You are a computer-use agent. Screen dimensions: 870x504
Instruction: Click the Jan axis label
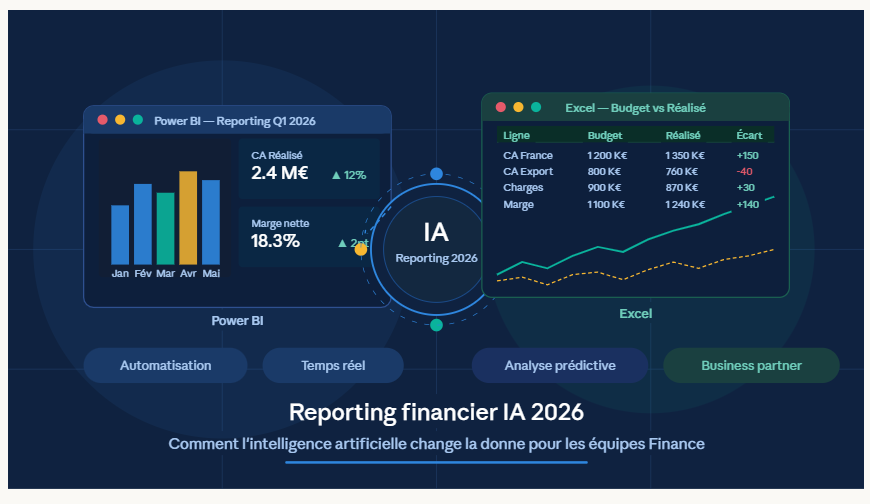pos(120,273)
